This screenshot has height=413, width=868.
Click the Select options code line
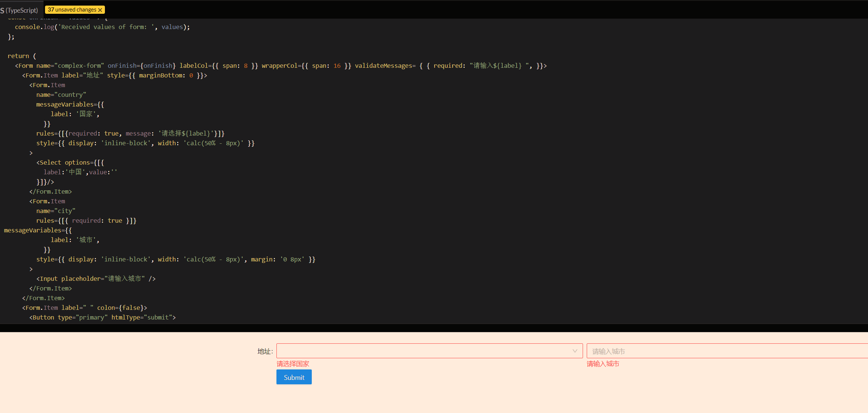click(x=70, y=162)
